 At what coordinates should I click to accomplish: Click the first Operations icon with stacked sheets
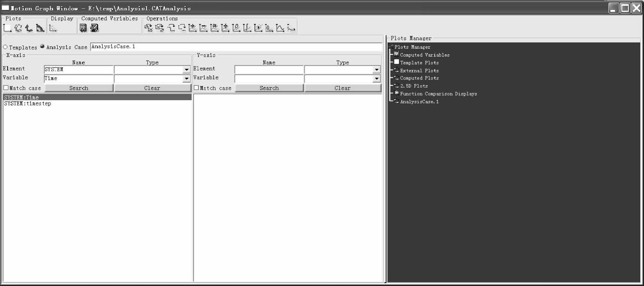pos(148,28)
